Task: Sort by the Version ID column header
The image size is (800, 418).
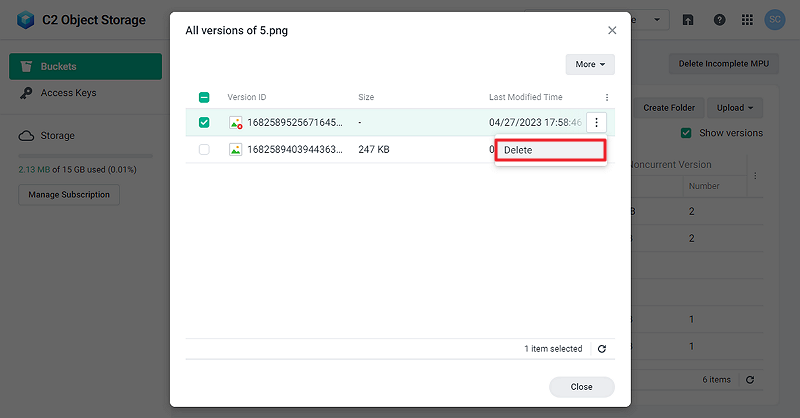Action: pyautogui.click(x=247, y=97)
